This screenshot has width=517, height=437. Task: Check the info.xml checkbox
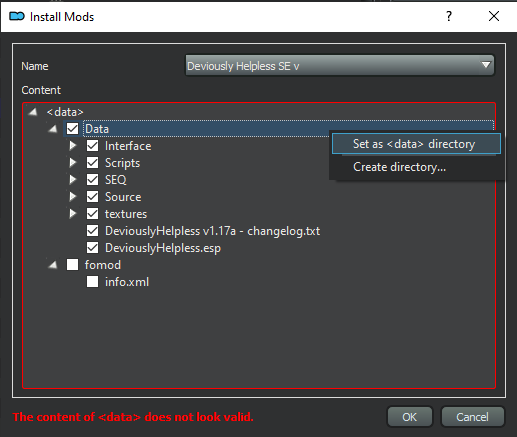pyautogui.click(x=92, y=282)
